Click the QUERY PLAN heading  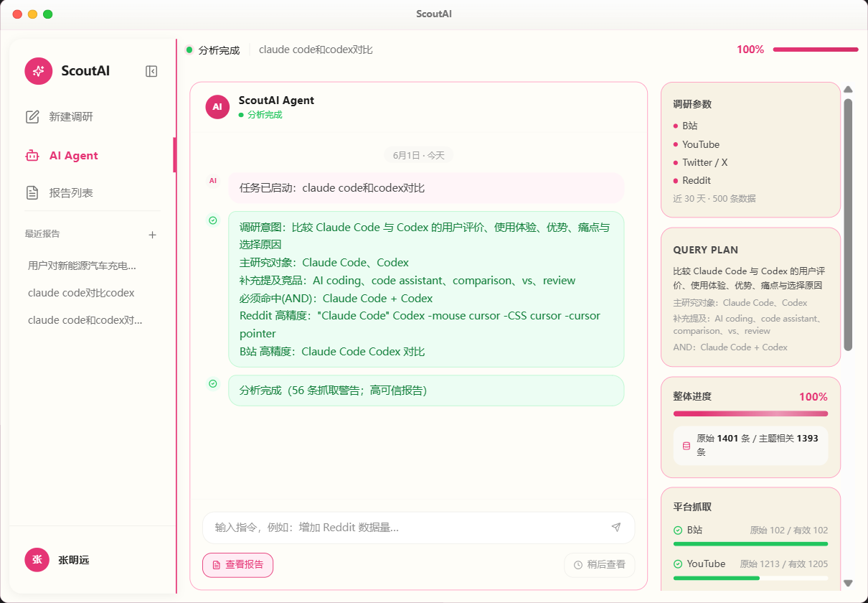click(706, 251)
